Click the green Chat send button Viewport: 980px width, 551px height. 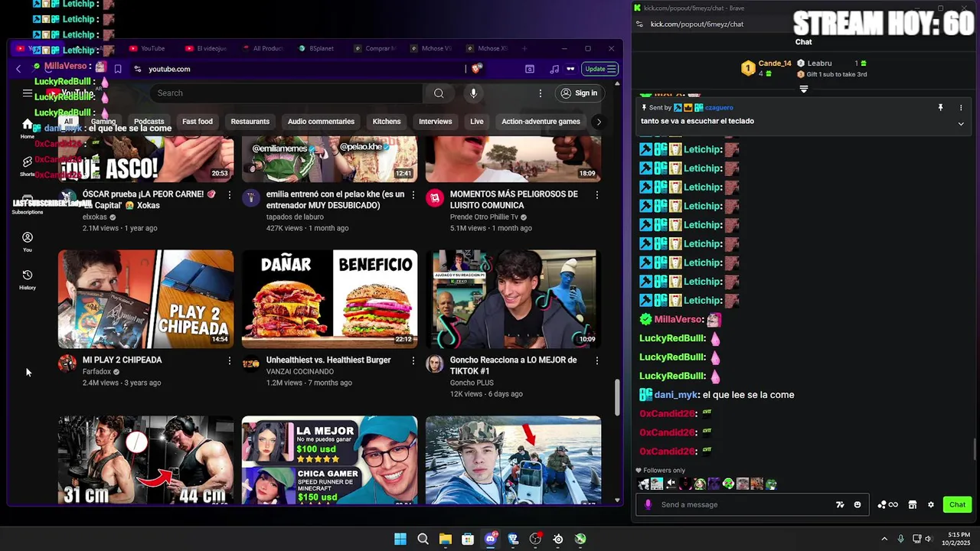click(x=957, y=505)
